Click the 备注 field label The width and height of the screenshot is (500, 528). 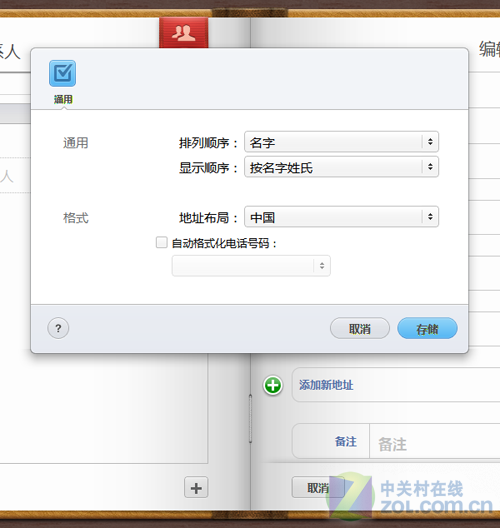pos(346,441)
